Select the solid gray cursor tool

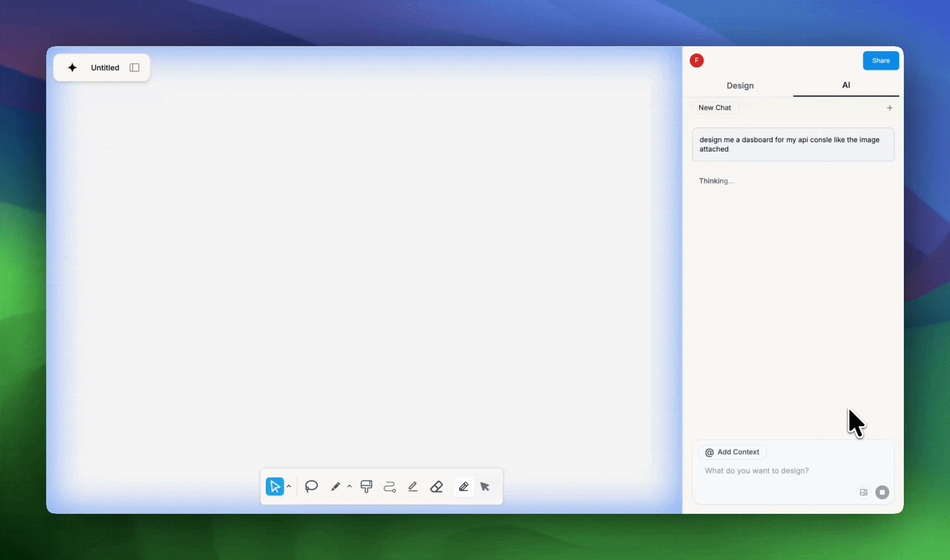tap(485, 486)
